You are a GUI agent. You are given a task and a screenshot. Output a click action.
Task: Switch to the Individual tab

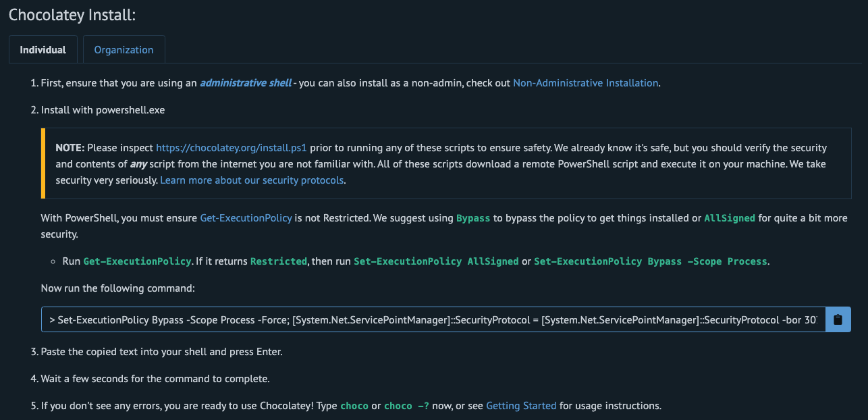pos(43,49)
